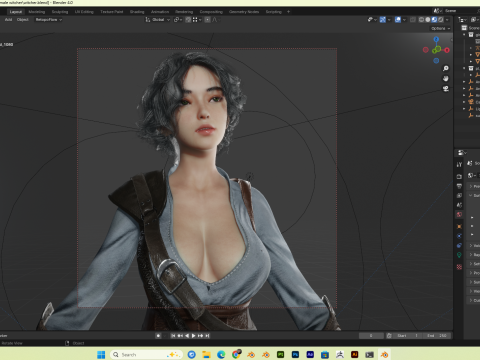This screenshot has width=480, height=360.
Task: Expand the camera object row in the outliner
Action: point(464,102)
